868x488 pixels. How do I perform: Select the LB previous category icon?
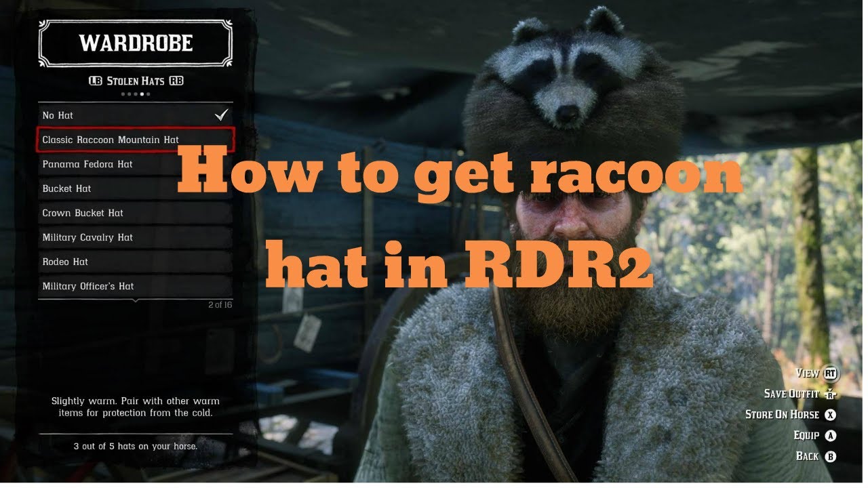96,81
